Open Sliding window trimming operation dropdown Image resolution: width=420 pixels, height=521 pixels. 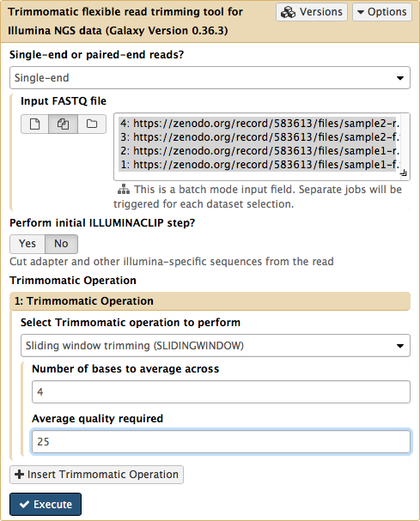tap(216, 346)
